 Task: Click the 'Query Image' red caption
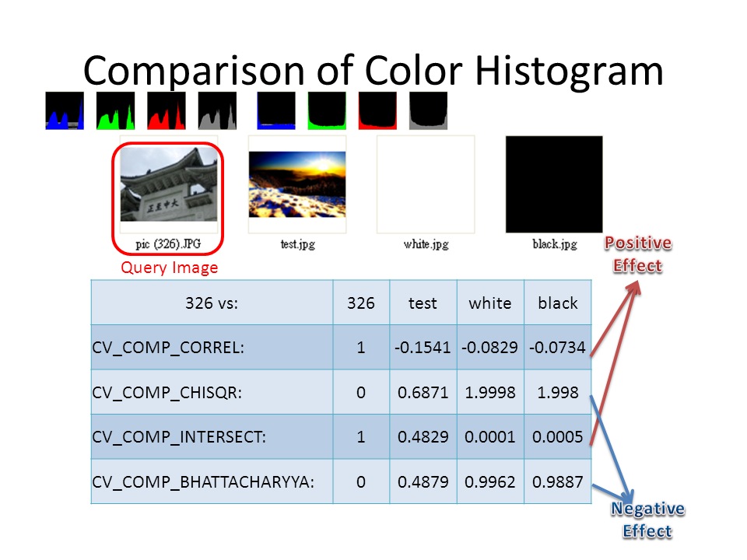coord(169,268)
